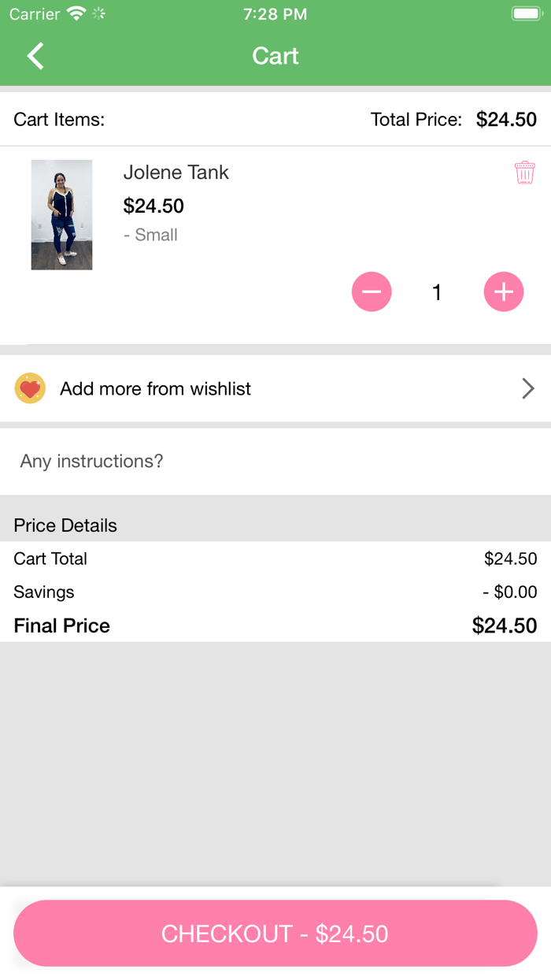Image resolution: width=551 pixels, height=980 pixels.
Task: Expand Add more from wishlist via chevron
Action: point(528,388)
